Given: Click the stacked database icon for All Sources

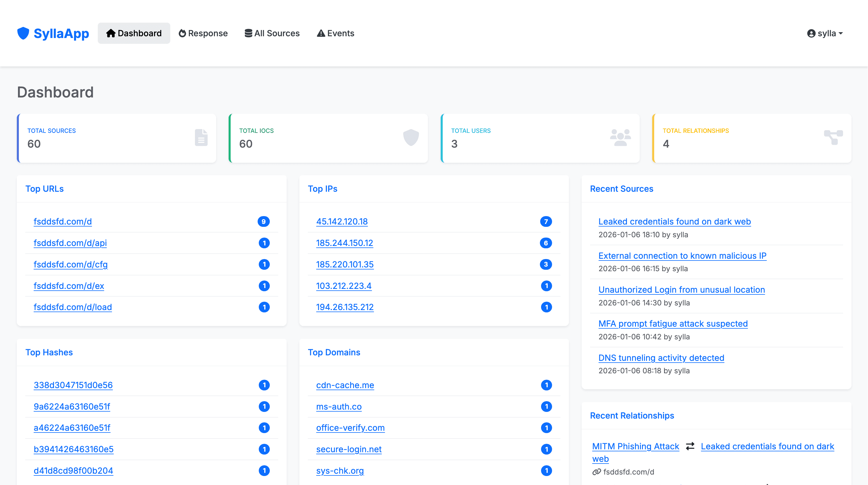Looking at the screenshot, I should [248, 33].
